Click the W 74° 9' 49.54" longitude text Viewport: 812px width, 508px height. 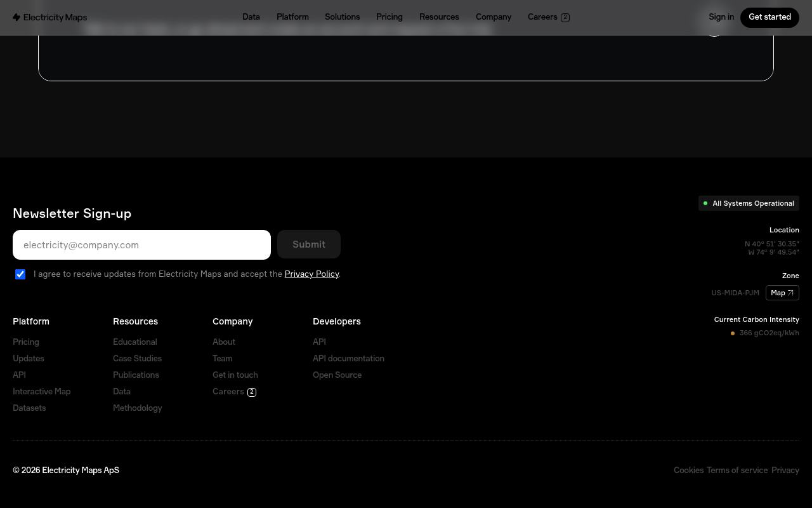click(773, 252)
